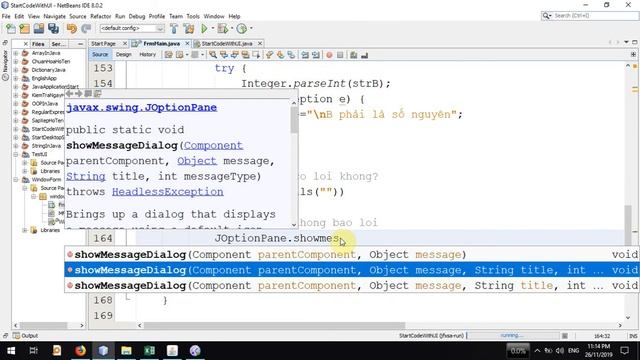
Task: Close the FrmMain.java tab
Action: point(187,43)
